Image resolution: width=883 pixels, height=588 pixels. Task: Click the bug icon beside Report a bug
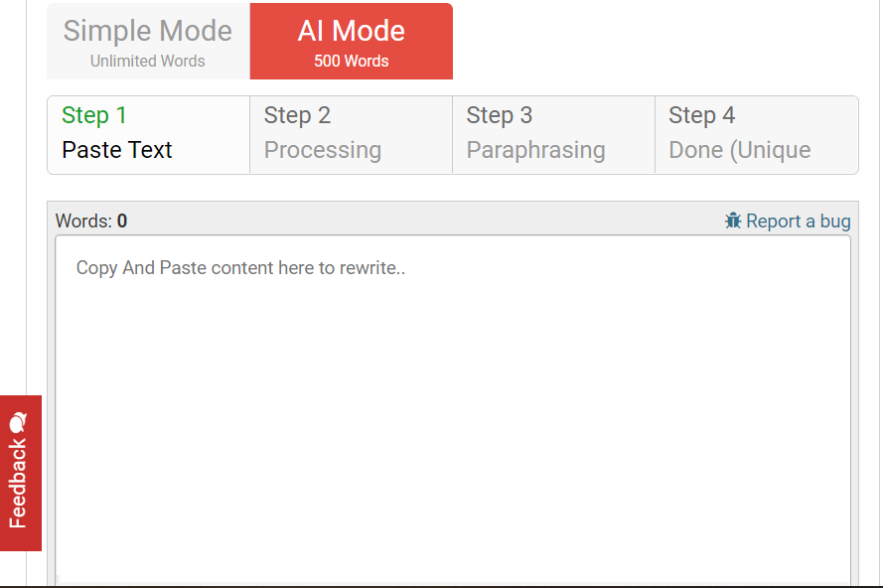(733, 220)
